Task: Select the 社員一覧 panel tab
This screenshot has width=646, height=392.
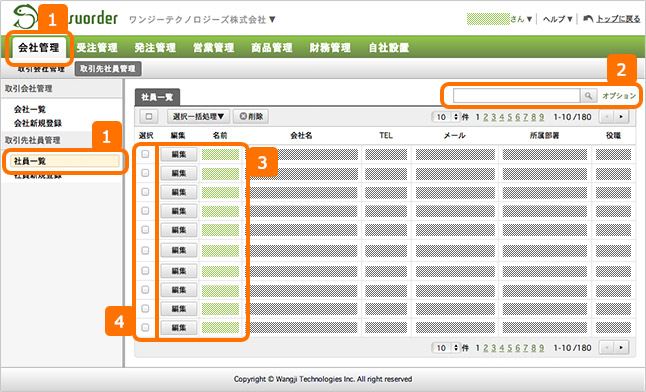Action: tap(157, 97)
